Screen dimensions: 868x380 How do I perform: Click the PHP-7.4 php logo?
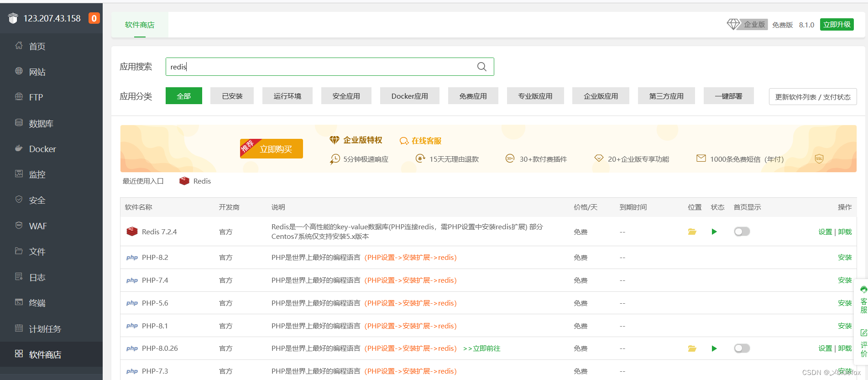tap(132, 280)
